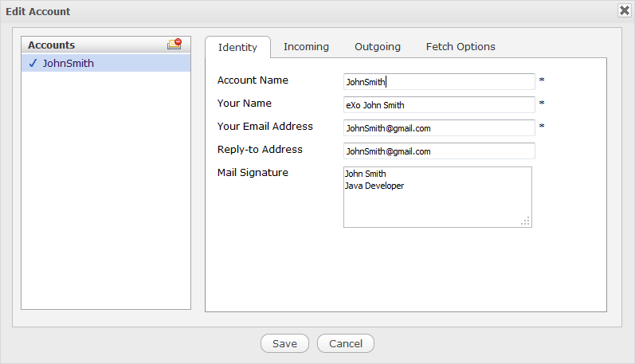Click the delete account icon in Accounts header
Viewport: 635px width, 364px height.
[x=174, y=45]
